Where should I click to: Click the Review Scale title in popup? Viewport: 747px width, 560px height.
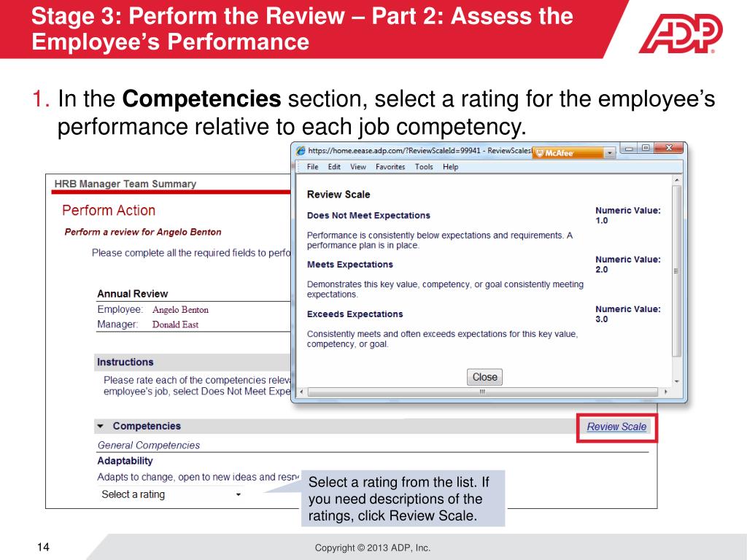point(338,194)
